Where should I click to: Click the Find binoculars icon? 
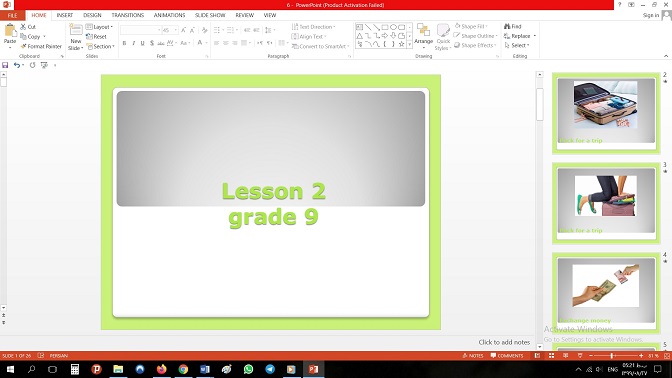(507, 27)
